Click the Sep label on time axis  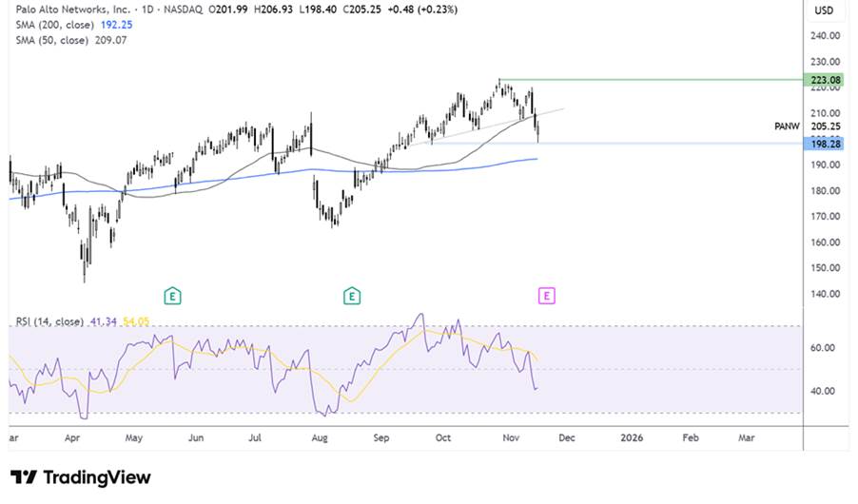381,437
